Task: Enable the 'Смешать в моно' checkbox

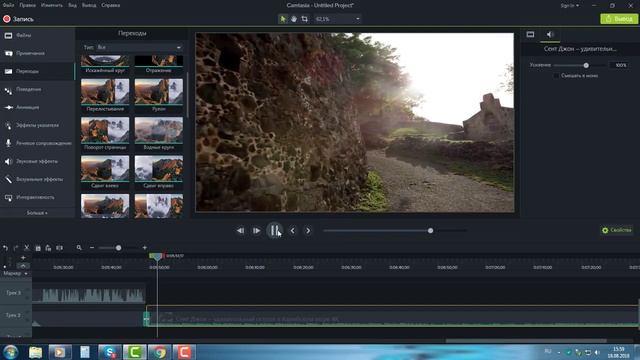Action: coord(556,76)
